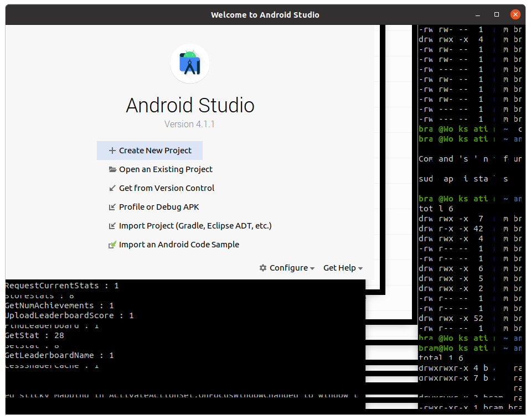Click the GetNumAchievements : 1 line

click(60, 306)
